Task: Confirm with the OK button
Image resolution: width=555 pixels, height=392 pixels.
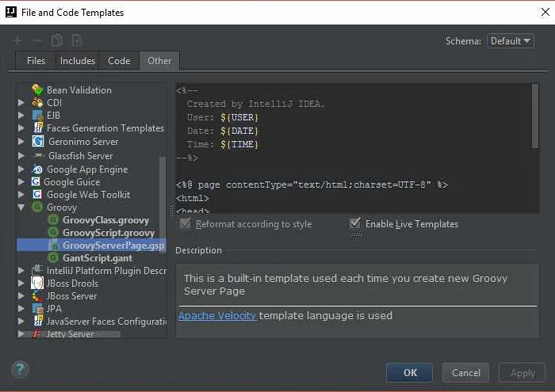Action: pyautogui.click(x=410, y=372)
